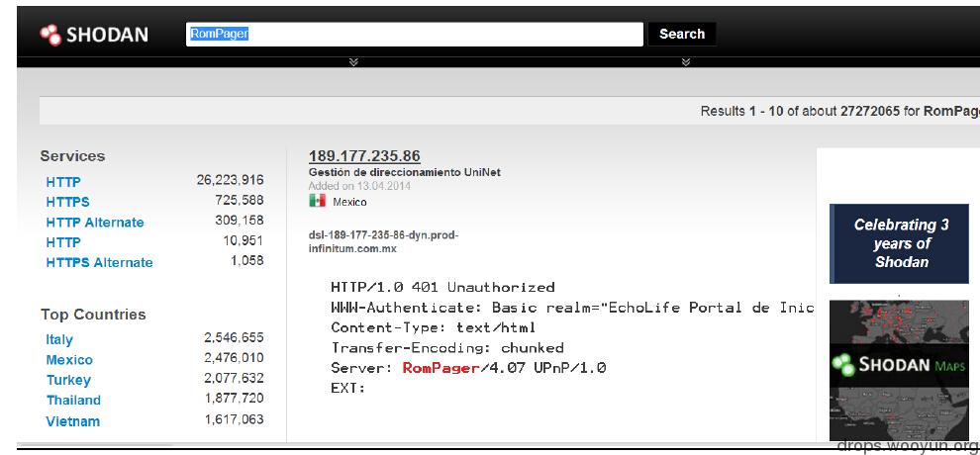Image resolution: width=980 pixels, height=455 pixels.
Task: Filter by HTTPS service
Action: (67, 202)
